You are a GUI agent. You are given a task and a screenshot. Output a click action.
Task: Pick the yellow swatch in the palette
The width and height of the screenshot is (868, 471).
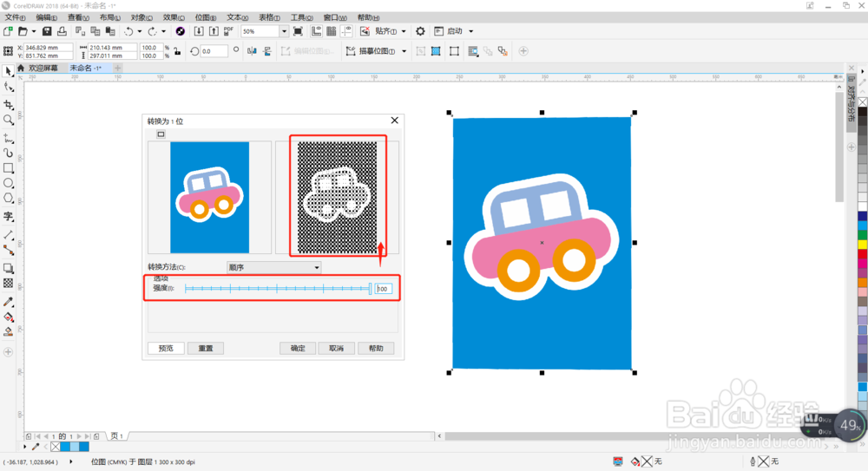(863, 244)
